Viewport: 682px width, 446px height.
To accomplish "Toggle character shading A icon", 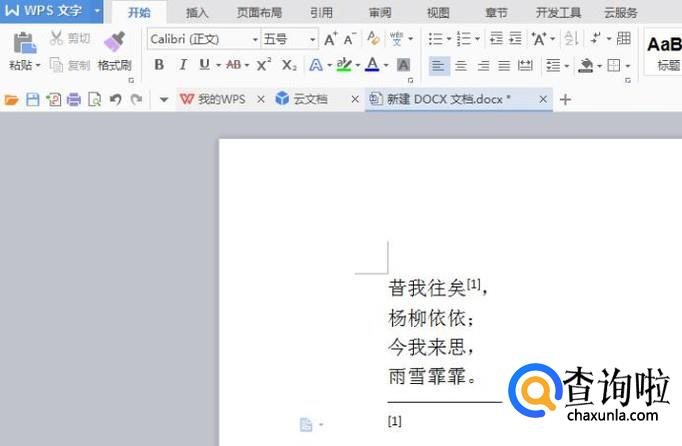I will [x=404, y=65].
